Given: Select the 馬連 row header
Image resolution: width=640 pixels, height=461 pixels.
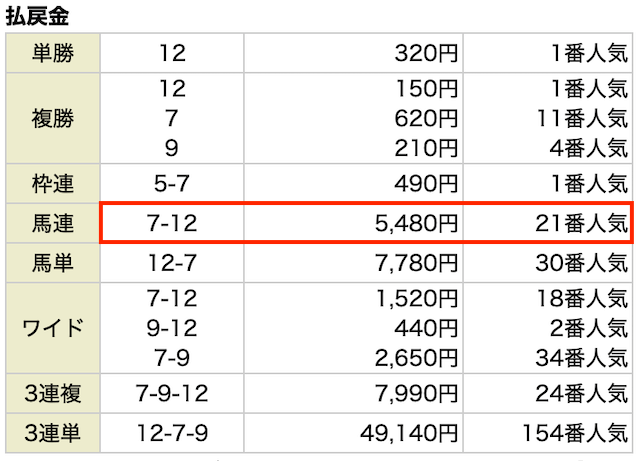Looking at the screenshot, I should (x=53, y=223).
